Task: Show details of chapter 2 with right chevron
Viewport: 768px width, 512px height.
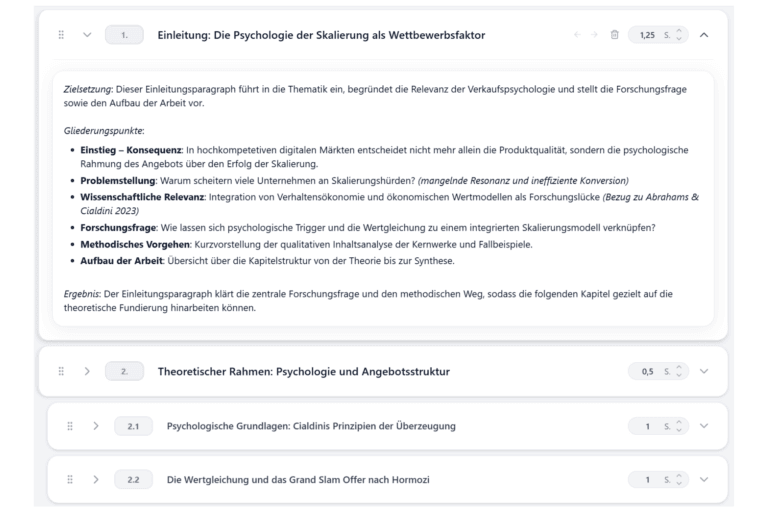Action: (704, 371)
